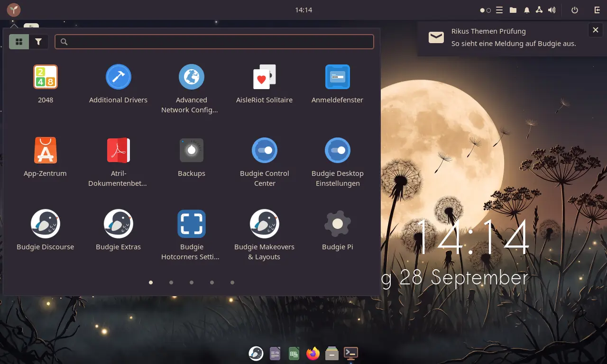Launch the 2048 game
Image resolution: width=607 pixels, height=364 pixels.
pyautogui.click(x=46, y=84)
